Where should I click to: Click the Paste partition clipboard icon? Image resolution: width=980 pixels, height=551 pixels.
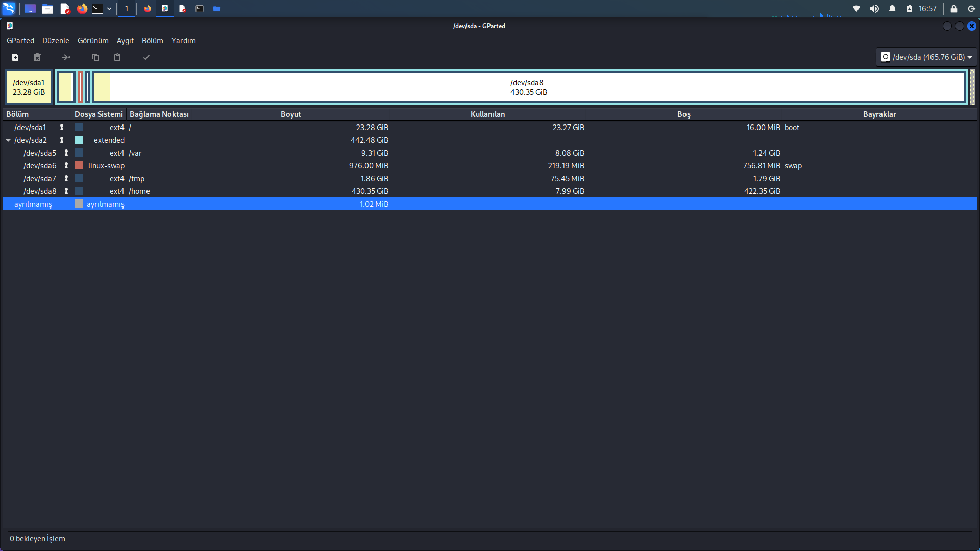117,57
